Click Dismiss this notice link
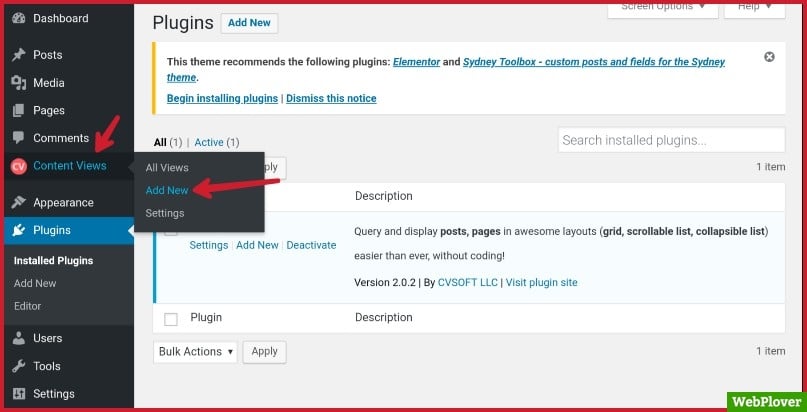 click(331, 98)
